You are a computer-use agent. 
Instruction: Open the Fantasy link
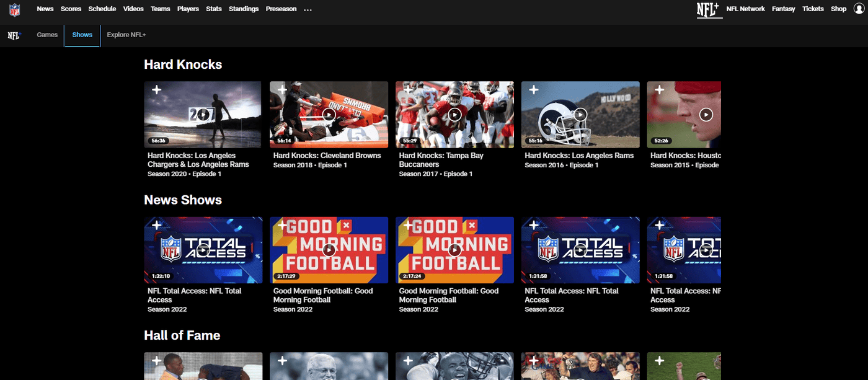tap(783, 9)
